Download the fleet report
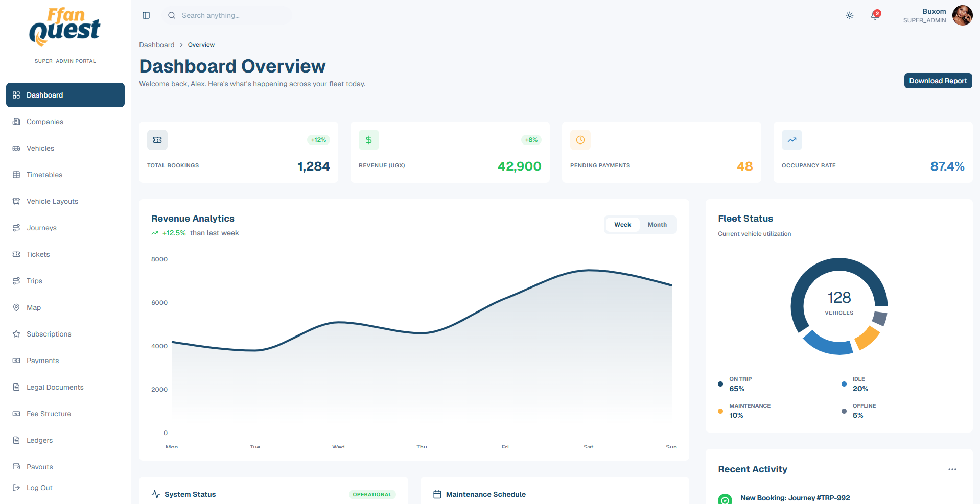Viewport: 980px width, 504px height. pos(938,81)
